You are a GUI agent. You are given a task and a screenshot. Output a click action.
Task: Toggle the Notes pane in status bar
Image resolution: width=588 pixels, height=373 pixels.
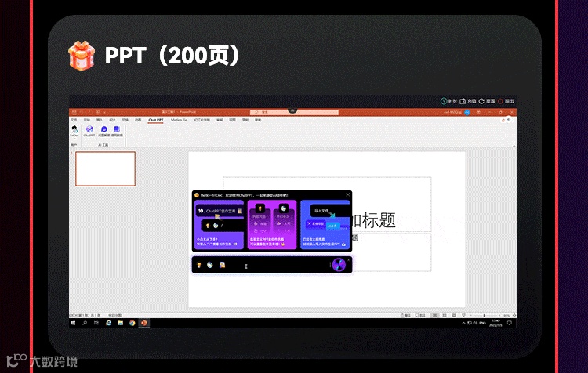pos(406,315)
